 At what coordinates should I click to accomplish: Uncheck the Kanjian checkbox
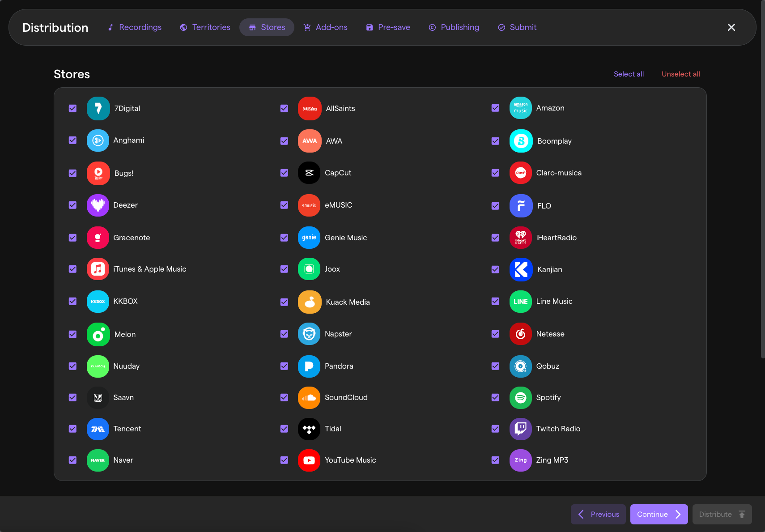[x=495, y=269]
